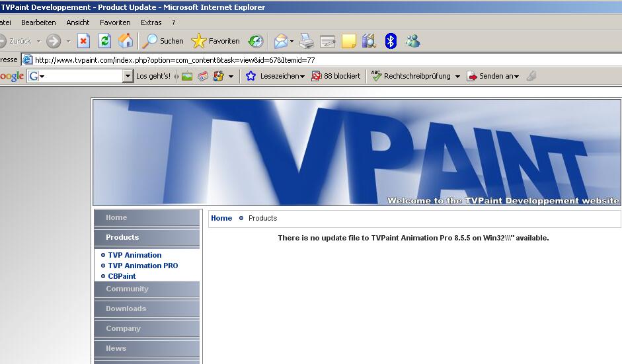Click the Forward green arrow button

click(x=54, y=41)
